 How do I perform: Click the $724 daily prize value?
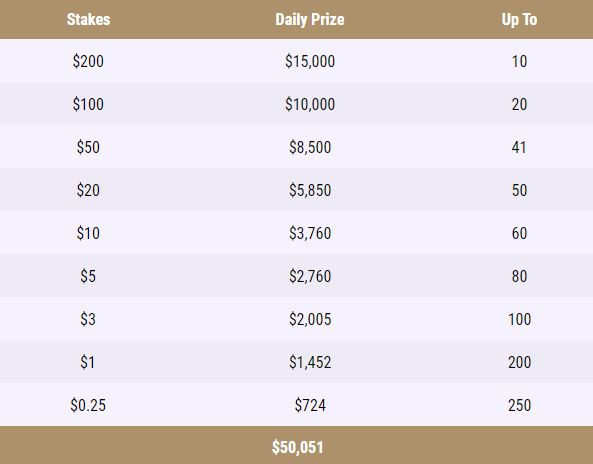pyautogui.click(x=310, y=405)
